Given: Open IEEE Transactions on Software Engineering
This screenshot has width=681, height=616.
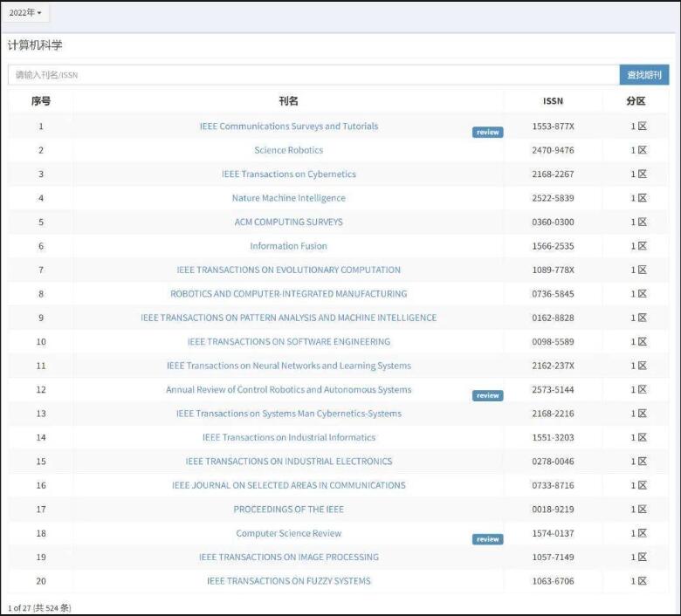Looking at the screenshot, I should 288,342.
